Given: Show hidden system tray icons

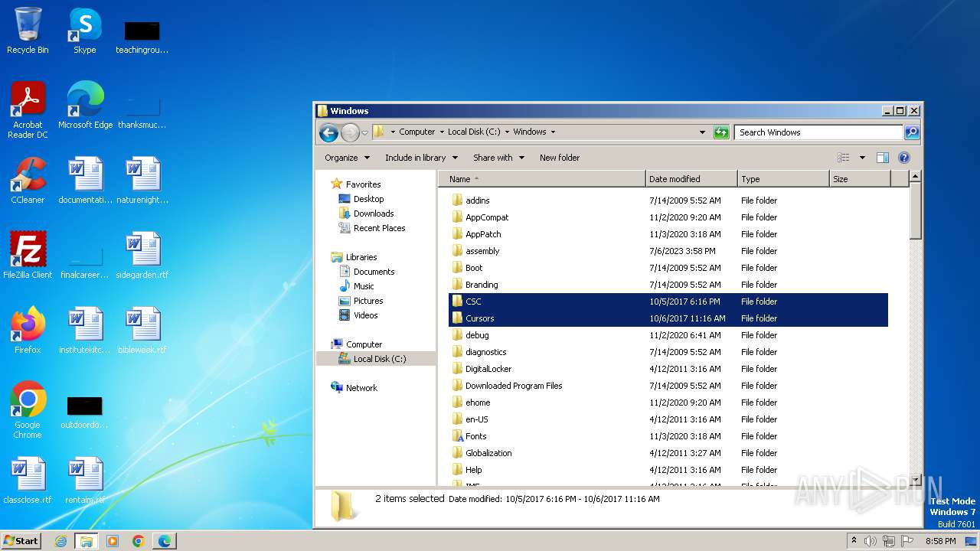Looking at the screenshot, I should [854, 540].
